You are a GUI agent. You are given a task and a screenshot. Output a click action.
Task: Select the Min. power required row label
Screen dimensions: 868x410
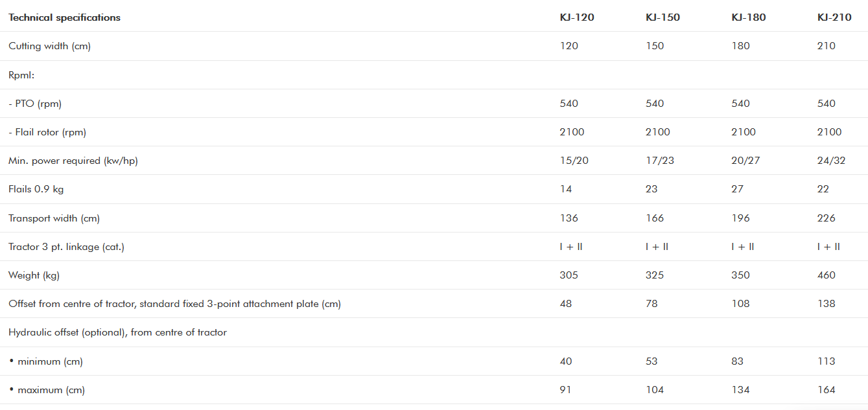tap(73, 161)
